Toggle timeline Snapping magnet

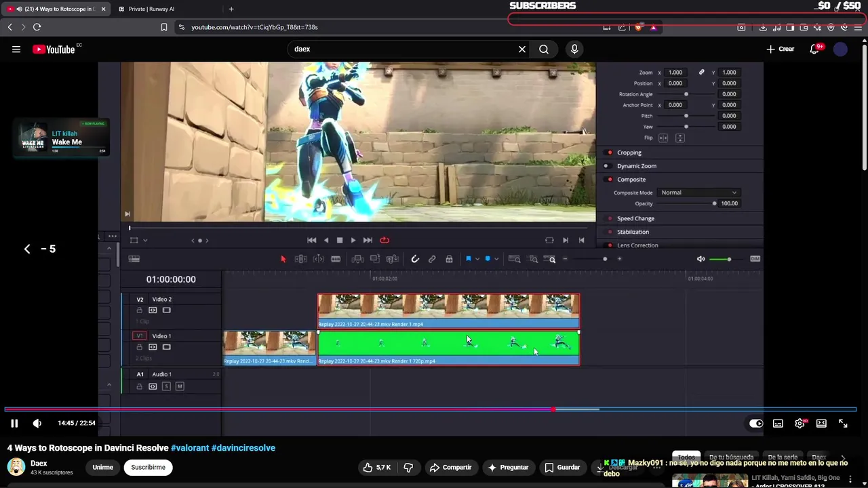(415, 259)
